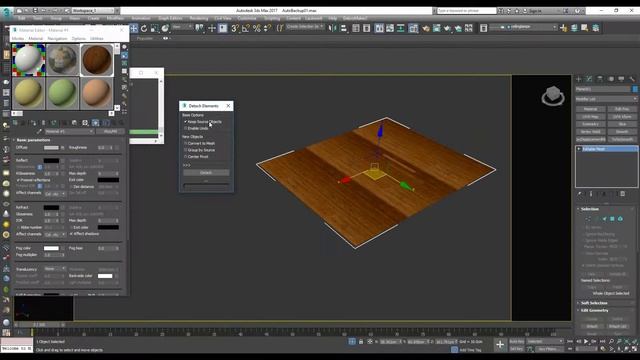Viewport: 640px width, 360px height.
Task: Open Utilities menu in Material Editor
Action: pyautogui.click(x=96, y=38)
